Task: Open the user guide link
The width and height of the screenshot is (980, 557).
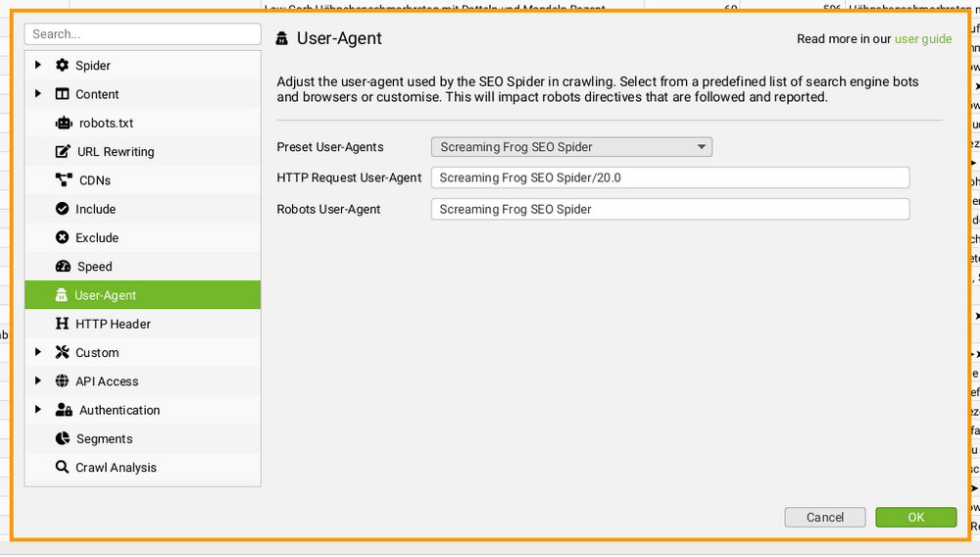Action: 922,39
